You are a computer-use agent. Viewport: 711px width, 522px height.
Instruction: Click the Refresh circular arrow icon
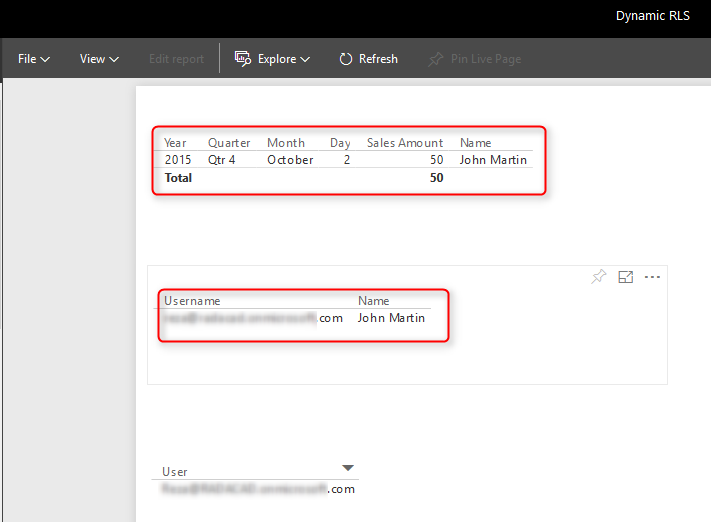(346, 59)
